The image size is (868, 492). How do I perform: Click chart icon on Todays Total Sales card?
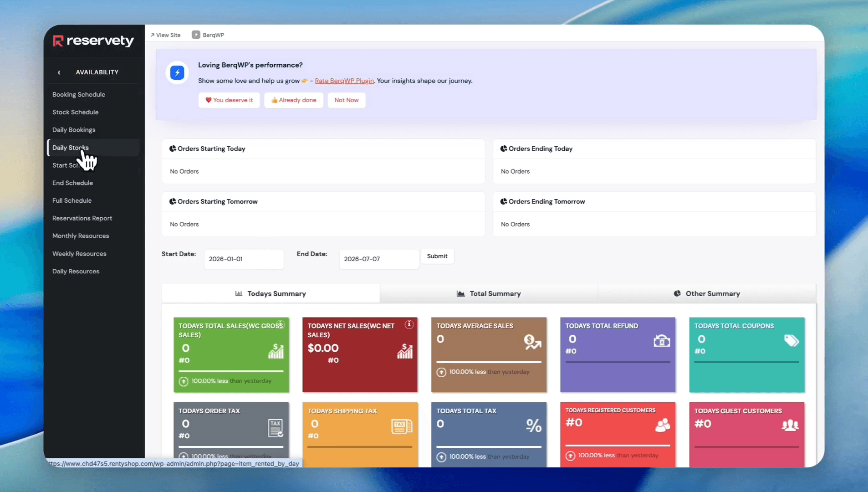coord(276,351)
